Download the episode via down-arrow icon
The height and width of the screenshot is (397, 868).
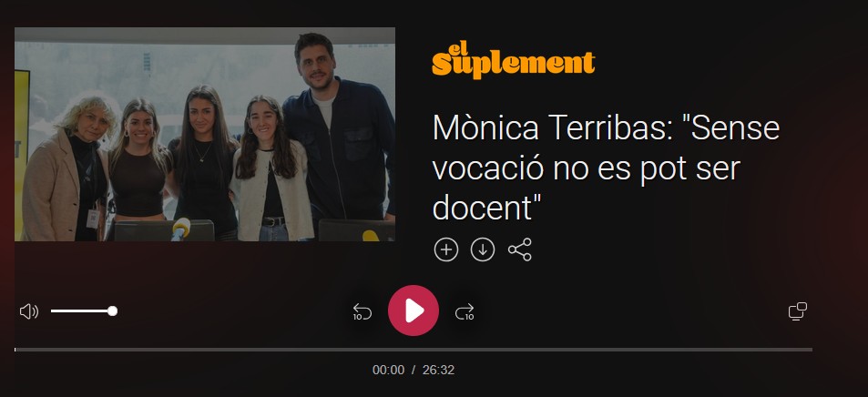tap(483, 249)
